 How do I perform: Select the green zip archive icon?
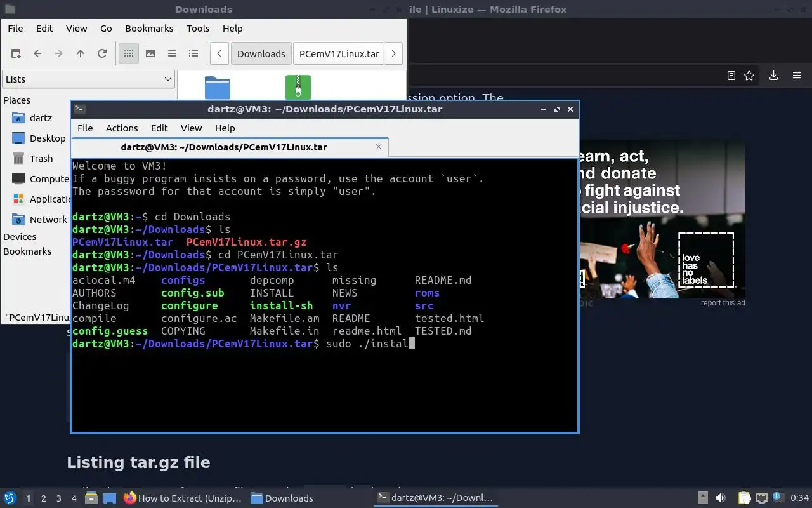pyautogui.click(x=298, y=88)
